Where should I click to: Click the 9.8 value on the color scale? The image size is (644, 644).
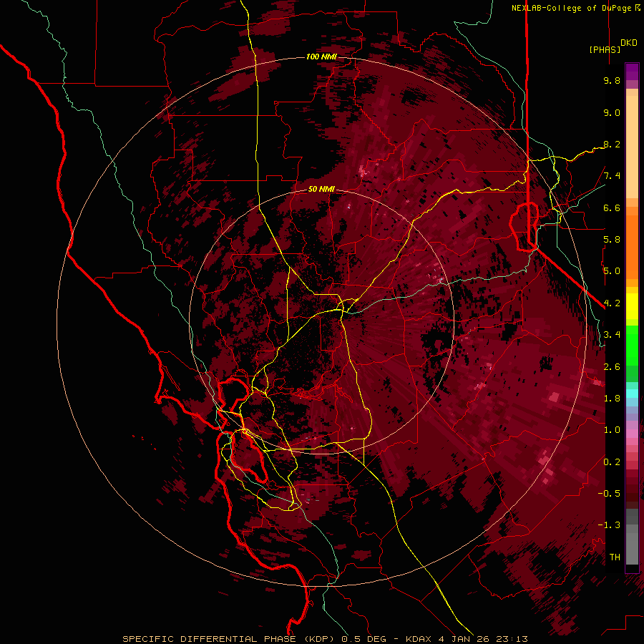click(x=612, y=80)
